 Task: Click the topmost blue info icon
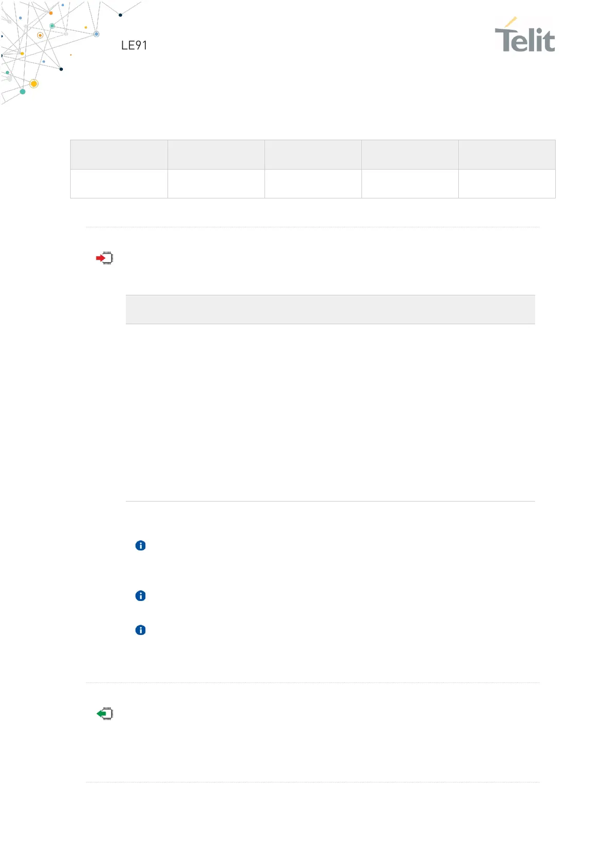click(x=140, y=545)
